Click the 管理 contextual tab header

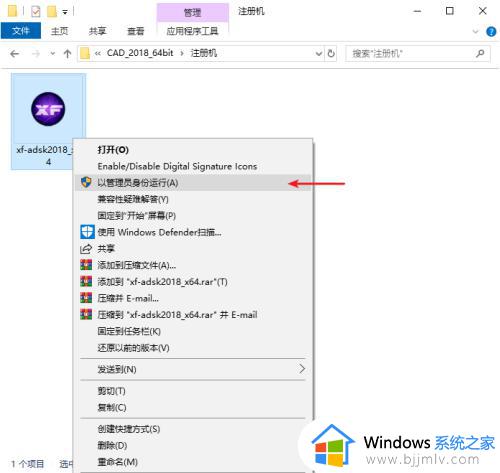[193, 13]
